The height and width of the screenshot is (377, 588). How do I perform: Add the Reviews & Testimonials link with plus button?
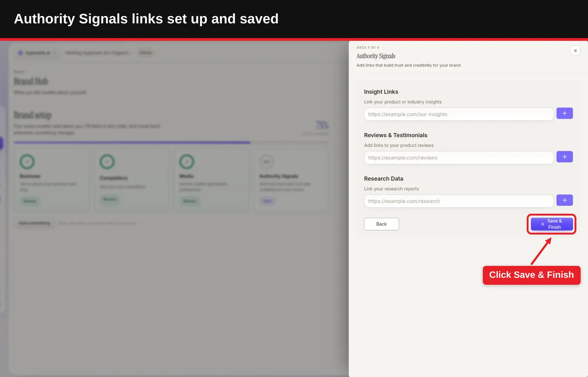tap(564, 157)
